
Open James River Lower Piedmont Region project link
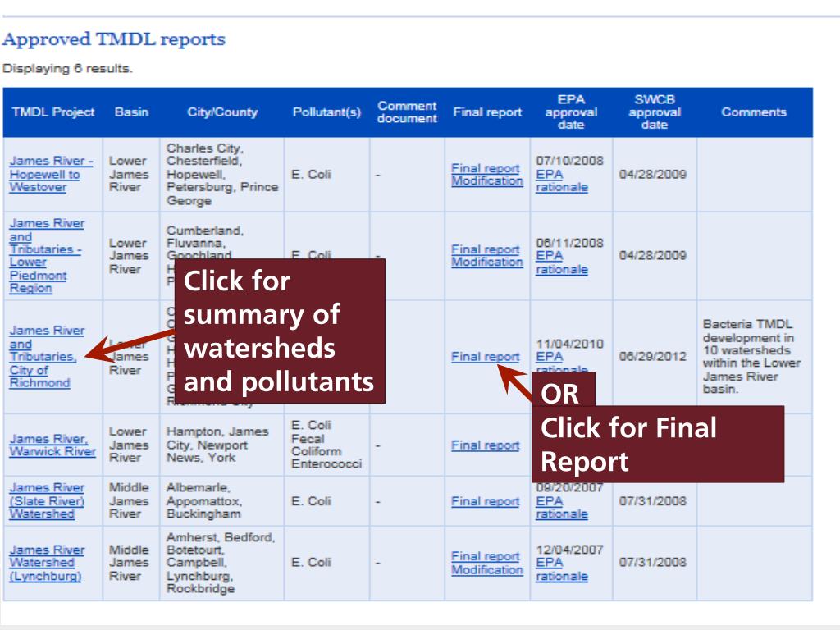click(x=46, y=256)
